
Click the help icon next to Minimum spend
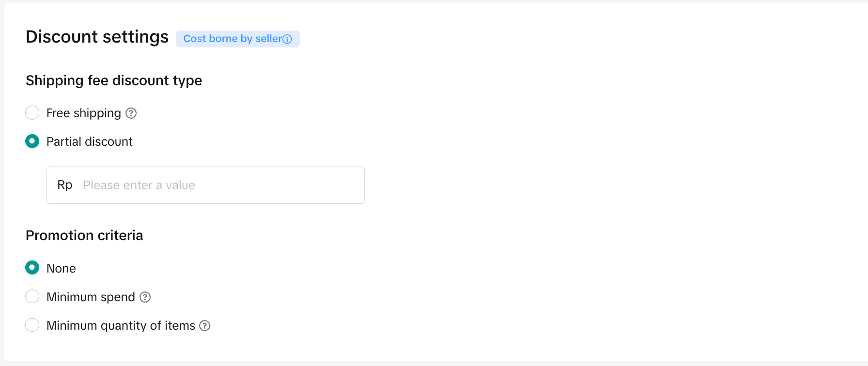[145, 297]
